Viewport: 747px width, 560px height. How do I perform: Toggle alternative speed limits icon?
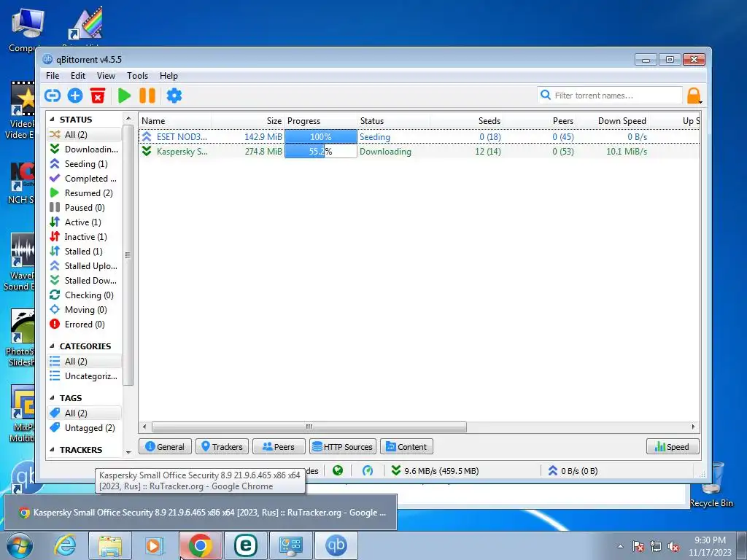click(x=368, y=470)
